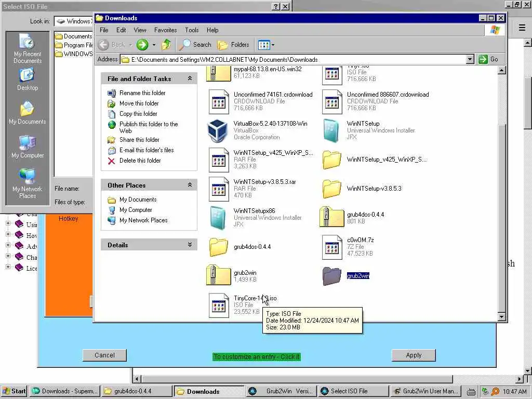Select the TinyCore ISO file icon
Viewport: 532px width, 399px height.
(x=219, y=305)
